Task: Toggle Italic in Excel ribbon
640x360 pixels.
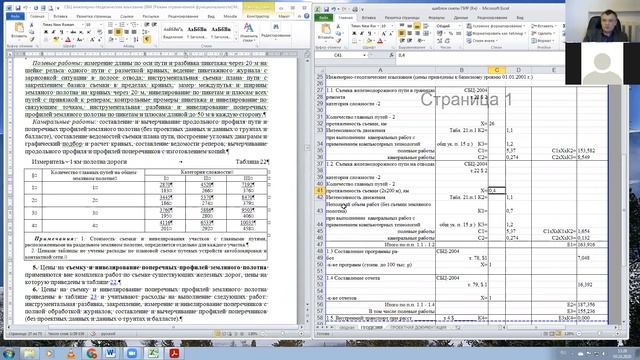Action: [362, 33]
